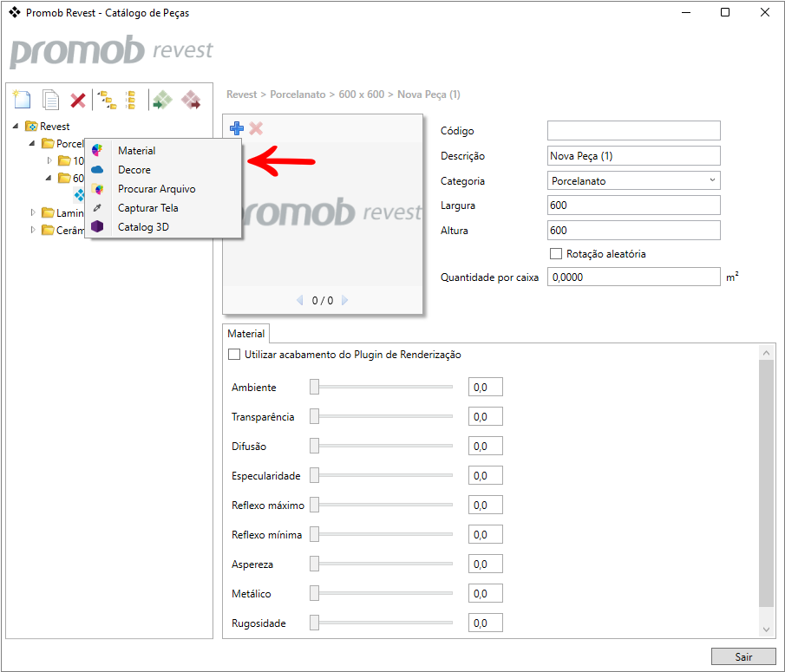Click the Aspereza value box
The width and height of the screenshot is (785, 672).
[x=485, y=564]
